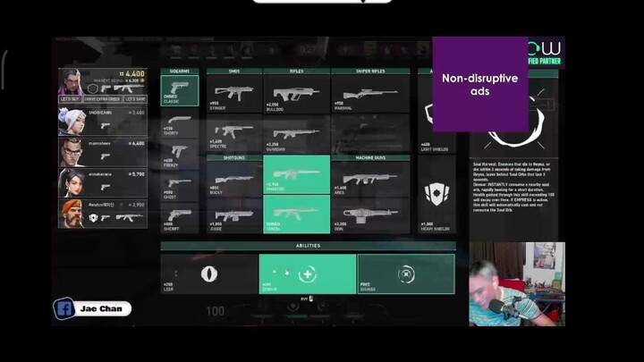This screenshot has width=644, height=362.
Task: Select the owned Vandal rifle
Action: pyautogui.click(x=297, y=215)
